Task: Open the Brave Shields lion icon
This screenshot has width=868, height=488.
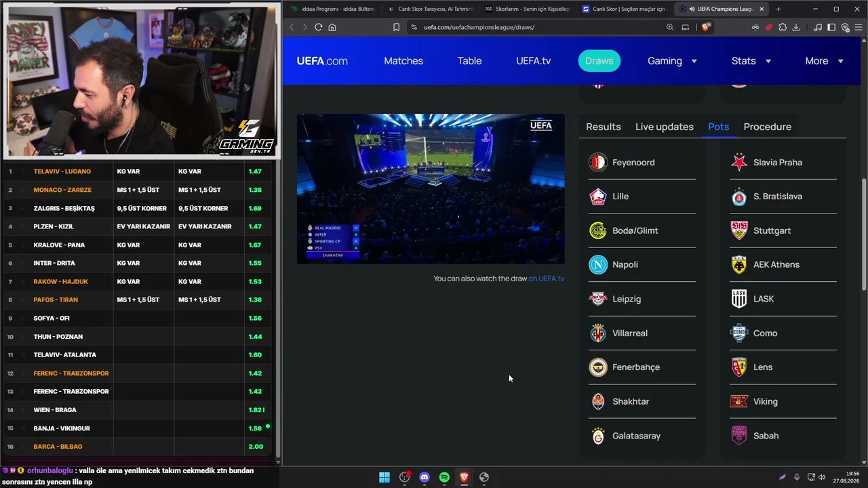Action: [x=706, y=27]
